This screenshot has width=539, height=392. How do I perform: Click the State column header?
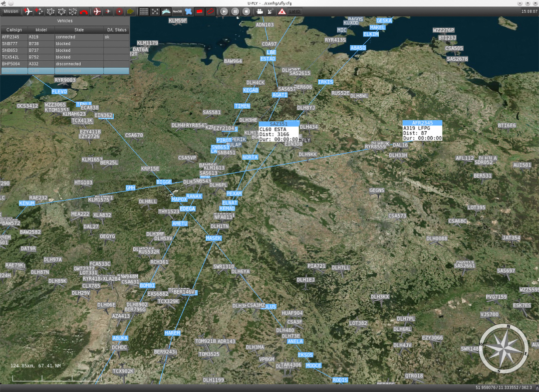click(79, 30)
